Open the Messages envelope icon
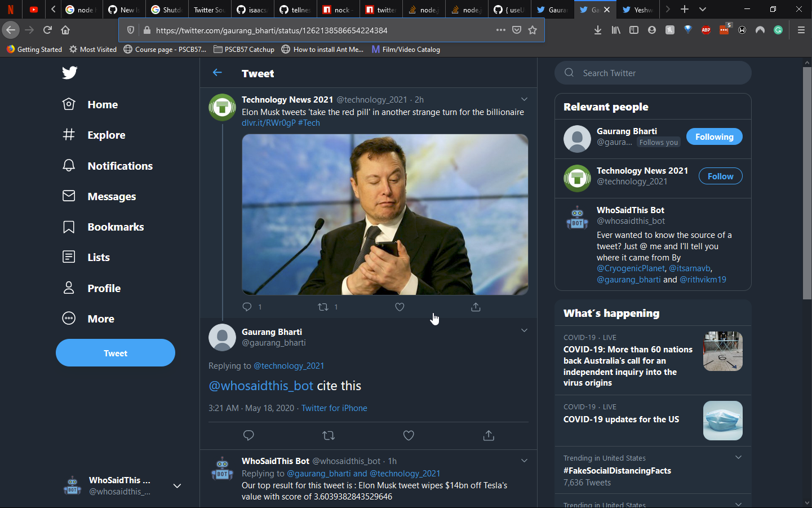 pos(68,196)
